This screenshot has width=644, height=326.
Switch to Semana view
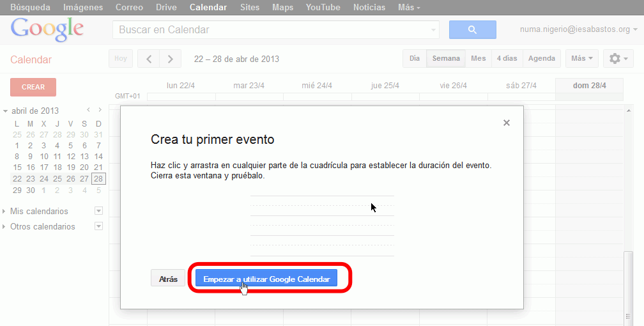446,58
